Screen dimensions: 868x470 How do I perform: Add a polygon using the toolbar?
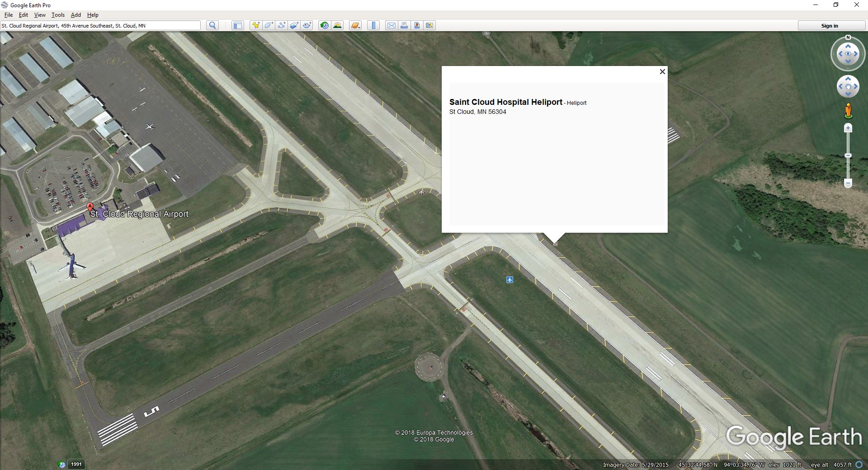point(269,25)
